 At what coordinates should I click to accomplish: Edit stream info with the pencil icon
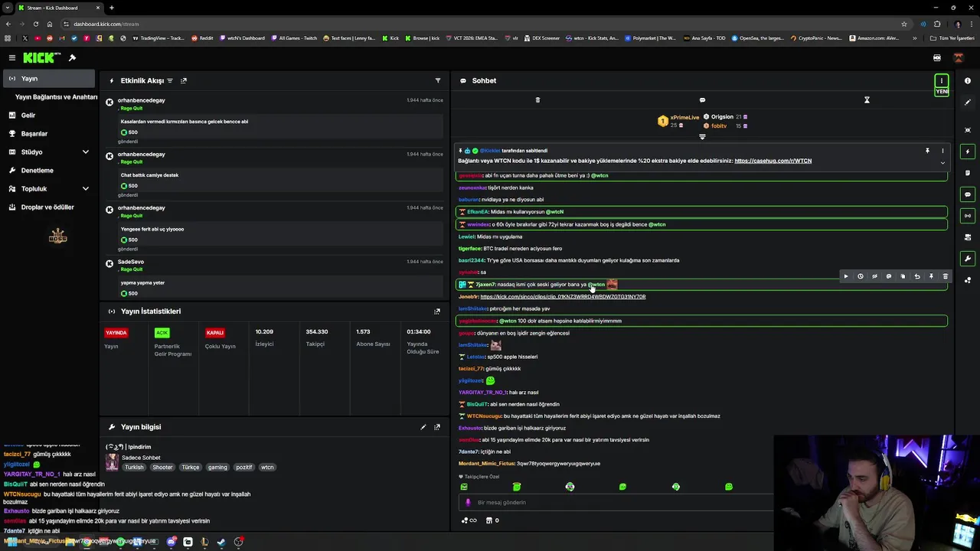423,427
